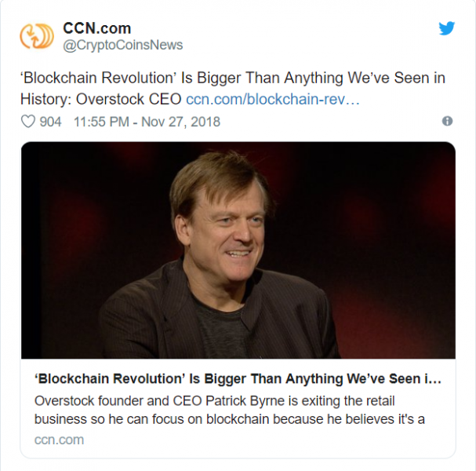
Task: Click the ccn.com domain below the card
Action: 59,440
